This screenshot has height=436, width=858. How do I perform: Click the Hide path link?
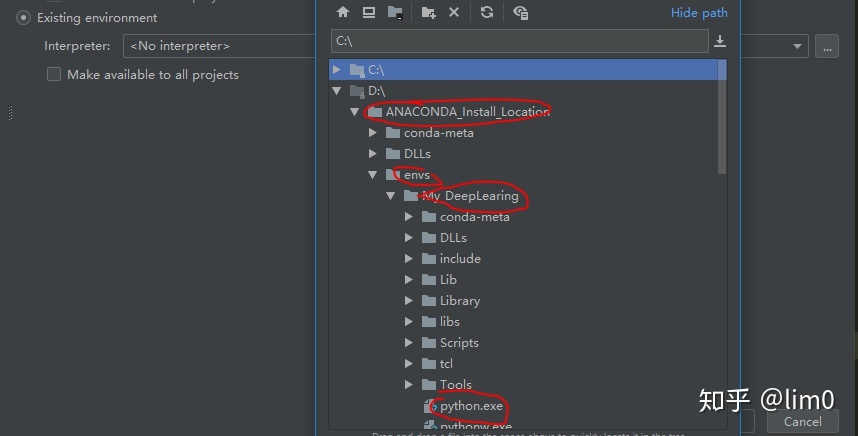(699, 13)
